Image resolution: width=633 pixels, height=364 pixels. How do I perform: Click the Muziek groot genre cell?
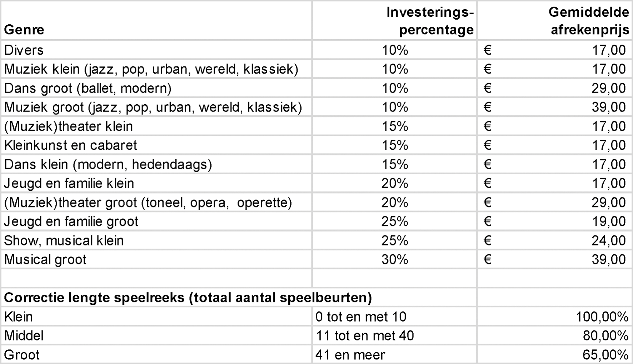[153, 107]
